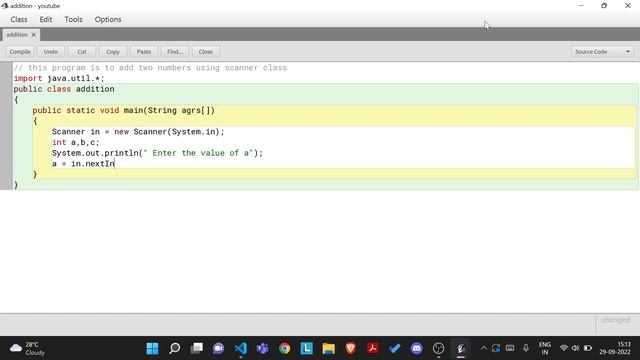Image resolution: width=640 pixels, height=360 pixels.
Task: Open the blue L app icon
Action: 307,348
